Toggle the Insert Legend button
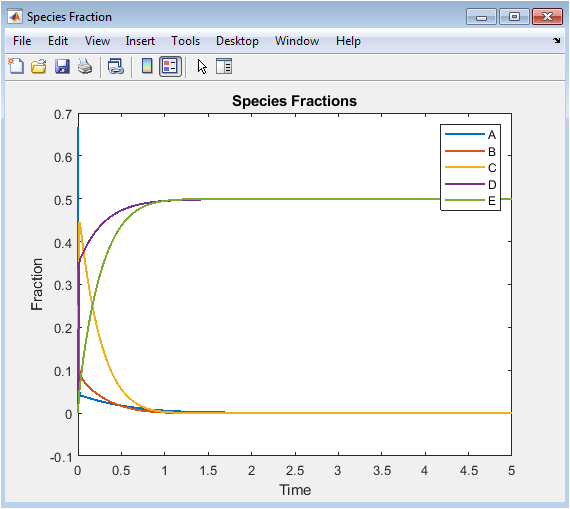 tap(170, 67)
